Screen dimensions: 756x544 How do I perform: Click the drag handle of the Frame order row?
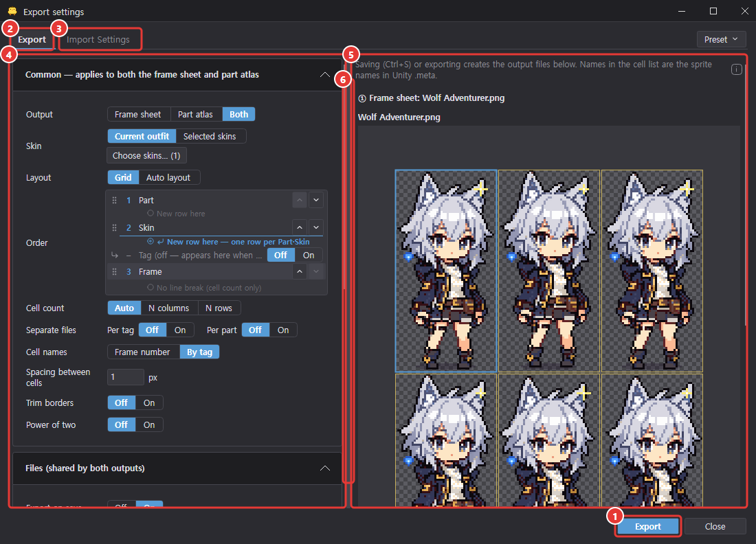[114, 272]
